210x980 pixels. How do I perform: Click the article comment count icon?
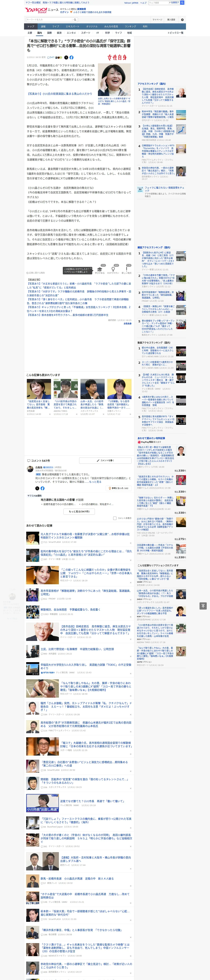tap(48, 57)
